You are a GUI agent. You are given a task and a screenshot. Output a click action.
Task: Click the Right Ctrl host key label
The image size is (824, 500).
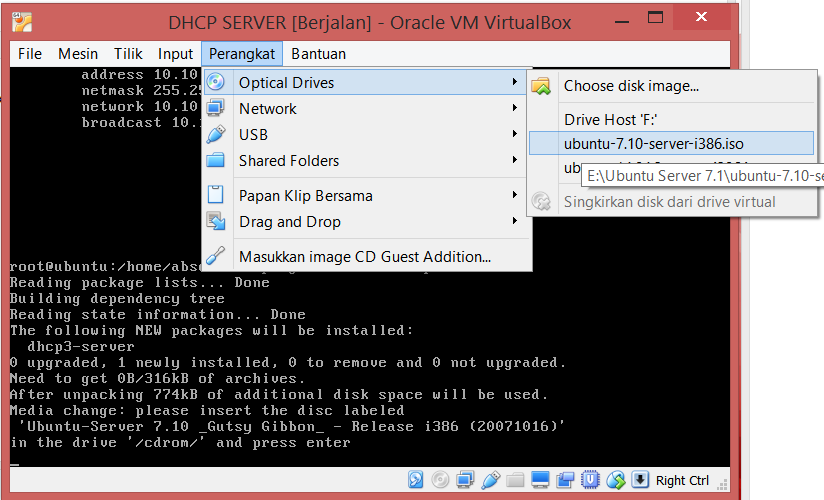[x=682, y=480]
